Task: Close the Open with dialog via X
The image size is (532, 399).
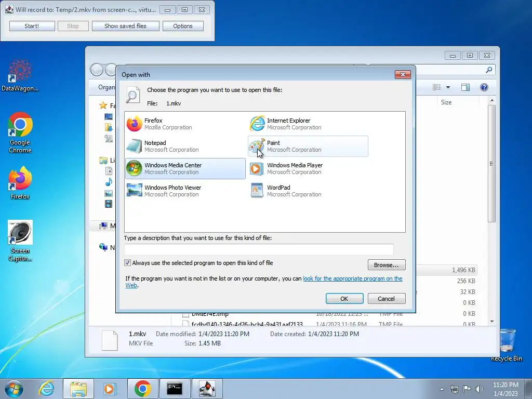Action: [403, 74]
